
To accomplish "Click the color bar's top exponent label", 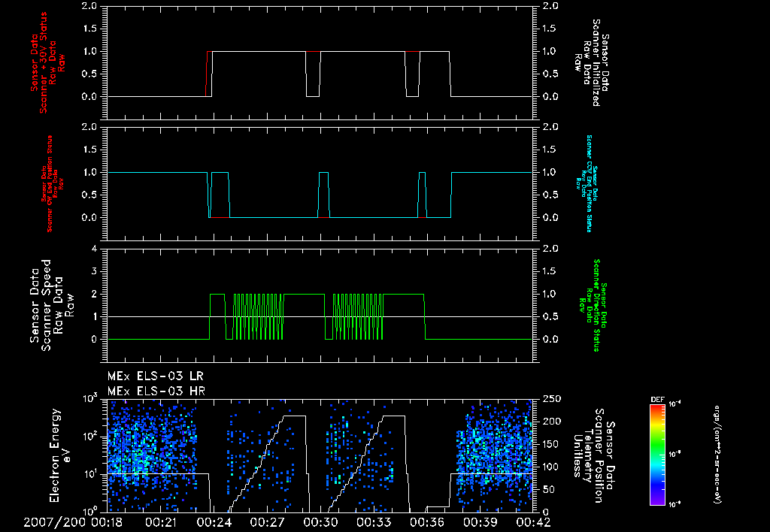I will 675,404.
